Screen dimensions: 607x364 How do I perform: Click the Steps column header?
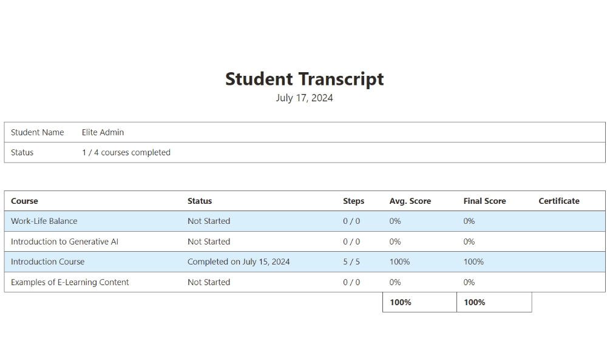(x=353, y=201)
